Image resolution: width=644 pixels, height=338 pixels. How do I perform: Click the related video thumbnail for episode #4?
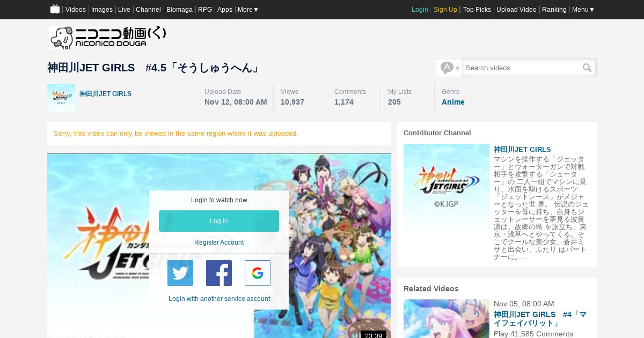447,319
